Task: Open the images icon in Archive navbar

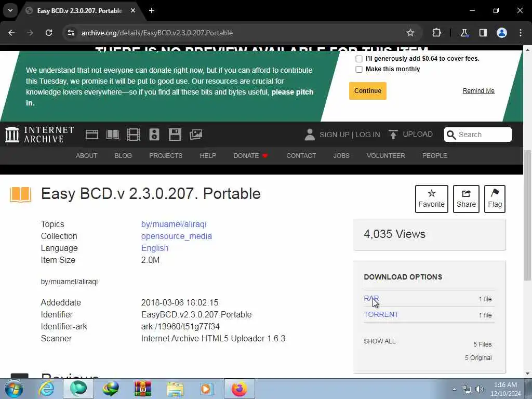Action: (196, 135)
